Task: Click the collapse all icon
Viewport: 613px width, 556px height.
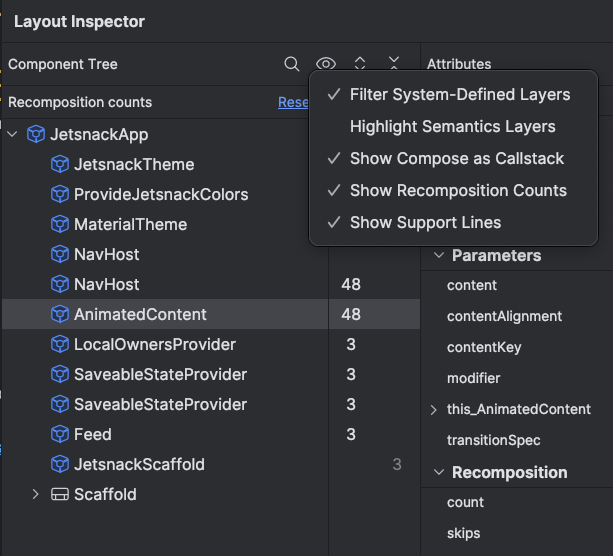Action: point(394,64)
